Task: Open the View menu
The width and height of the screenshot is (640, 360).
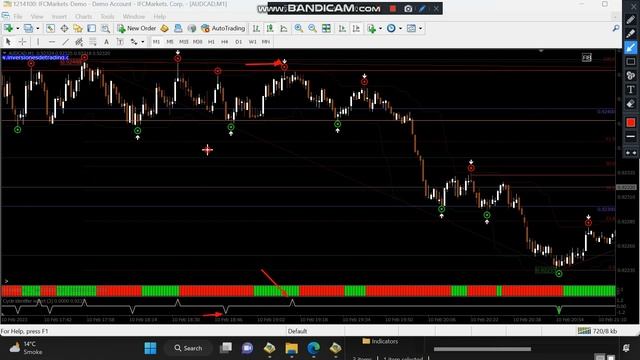Action: pyautogui.click(x=37, y=16)
